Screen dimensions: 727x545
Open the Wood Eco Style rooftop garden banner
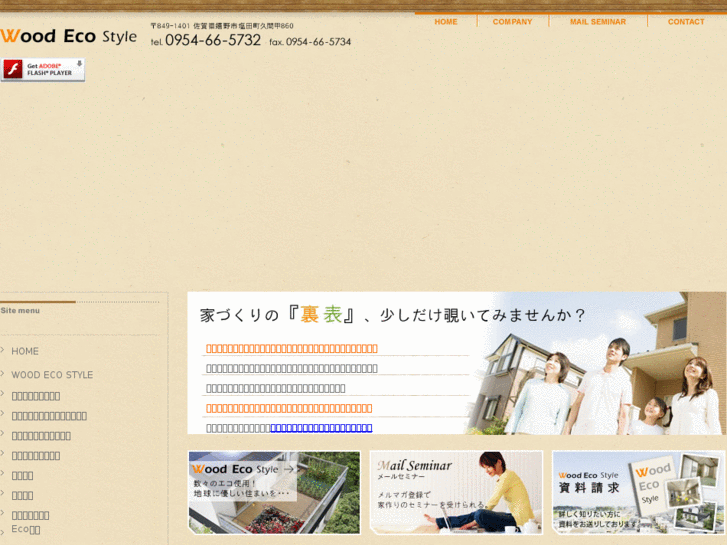click(274, 492)
